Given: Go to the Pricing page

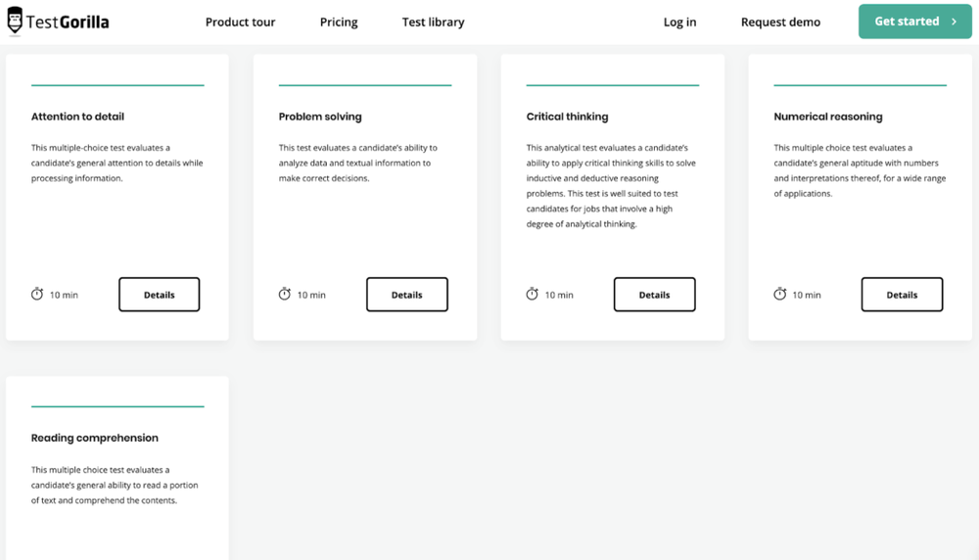Looking at the screenshot, I should (x=339, y=22).
